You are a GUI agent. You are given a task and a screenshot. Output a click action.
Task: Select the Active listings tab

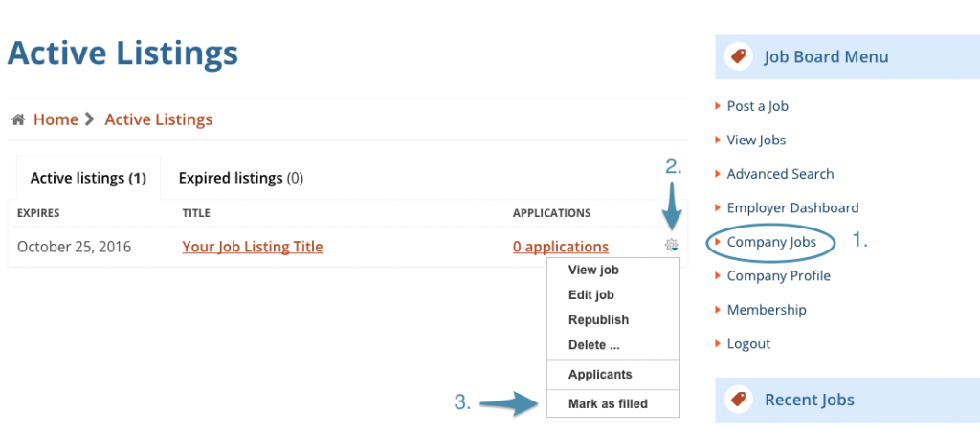pyautogui.click(x=87, y=178)
